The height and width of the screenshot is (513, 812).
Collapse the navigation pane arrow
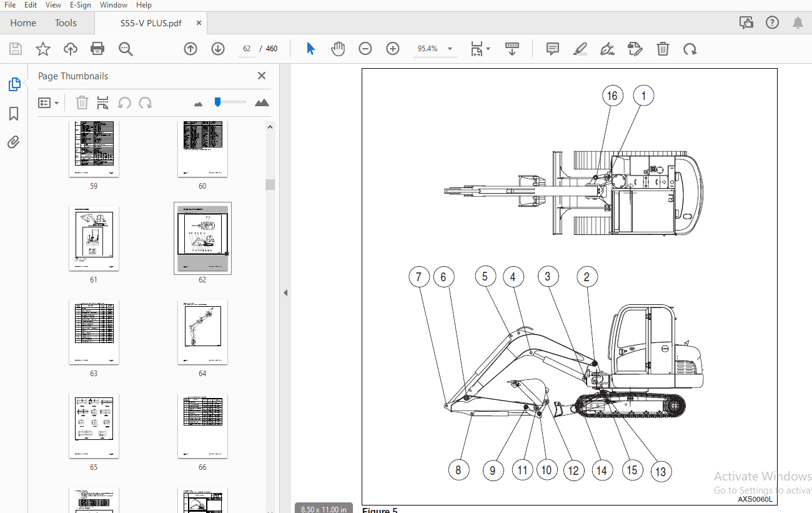point(285,292)
